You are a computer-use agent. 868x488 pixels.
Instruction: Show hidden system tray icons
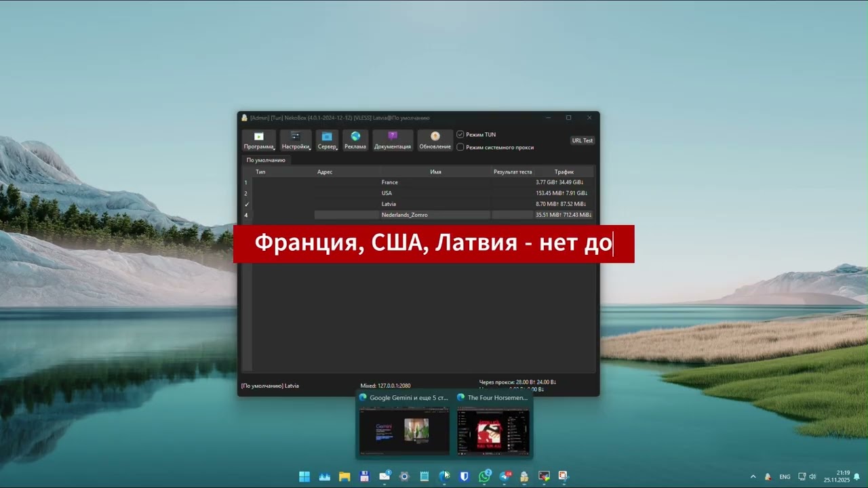pos(753,476)
